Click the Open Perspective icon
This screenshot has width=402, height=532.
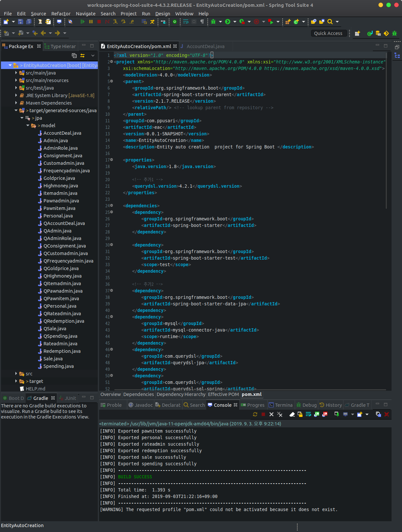pos(357,33)
